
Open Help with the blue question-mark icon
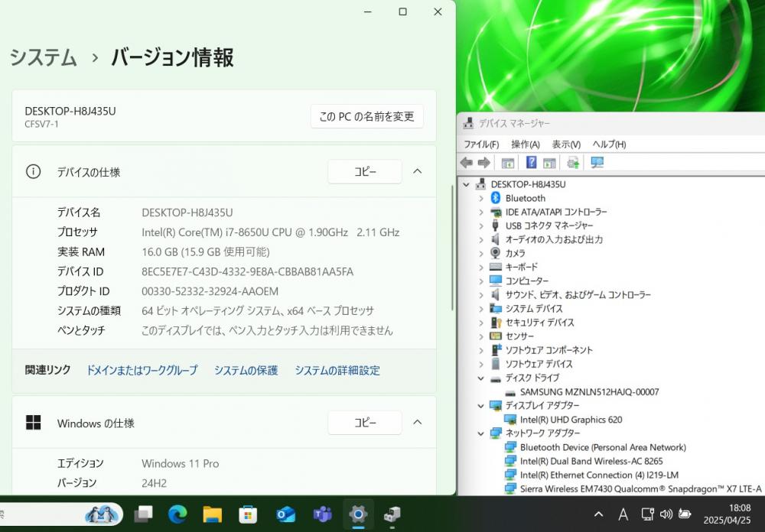(x=532, y=162)
